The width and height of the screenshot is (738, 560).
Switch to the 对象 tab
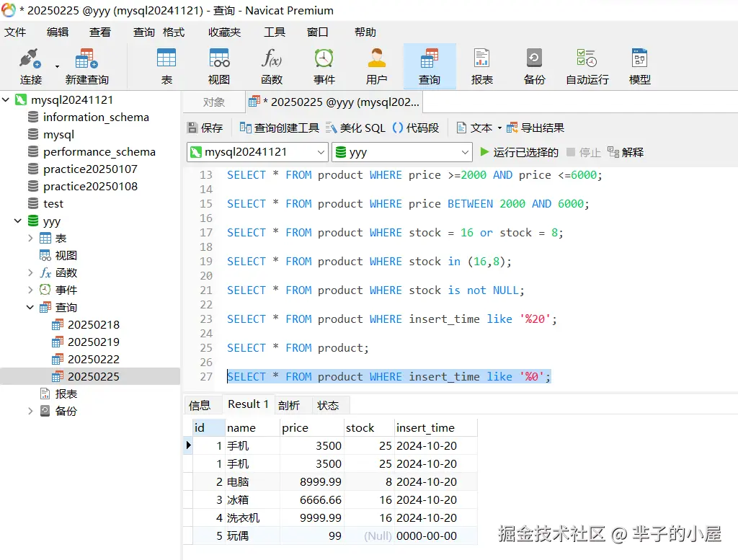point(213,102)
